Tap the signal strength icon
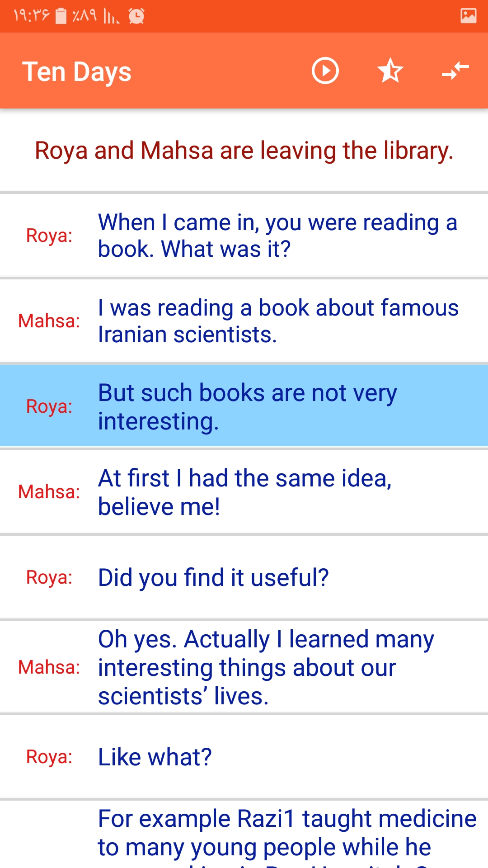The image size is (488, 868). coord(111,16)
